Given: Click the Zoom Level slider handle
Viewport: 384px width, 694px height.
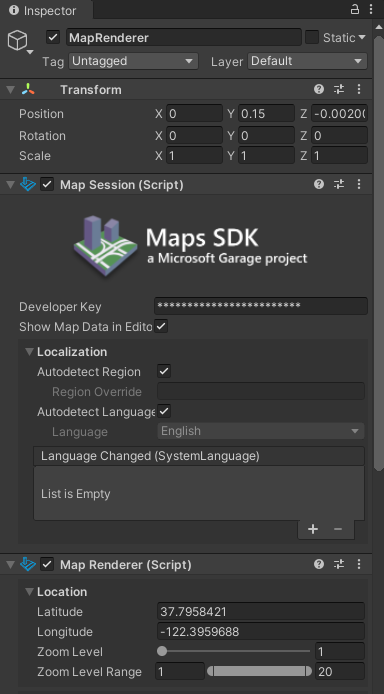Looking at the screenshot, I should 162,651.
